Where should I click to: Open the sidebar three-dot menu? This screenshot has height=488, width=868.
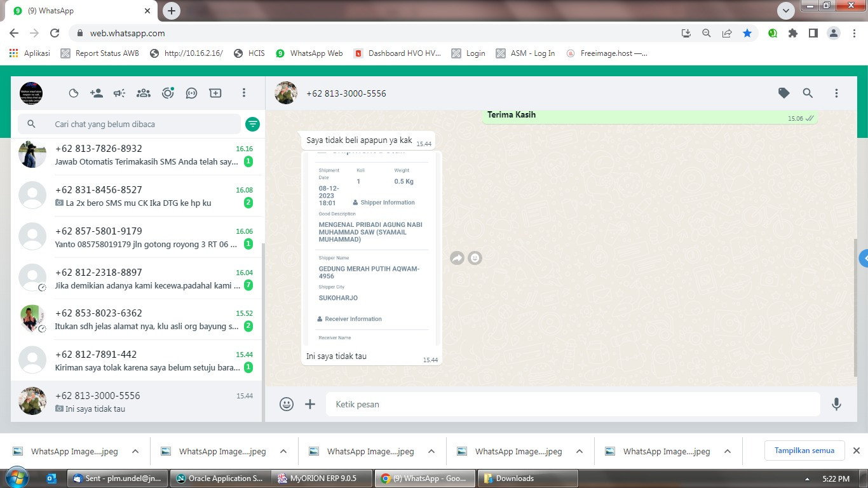click(x=243, y=93)
